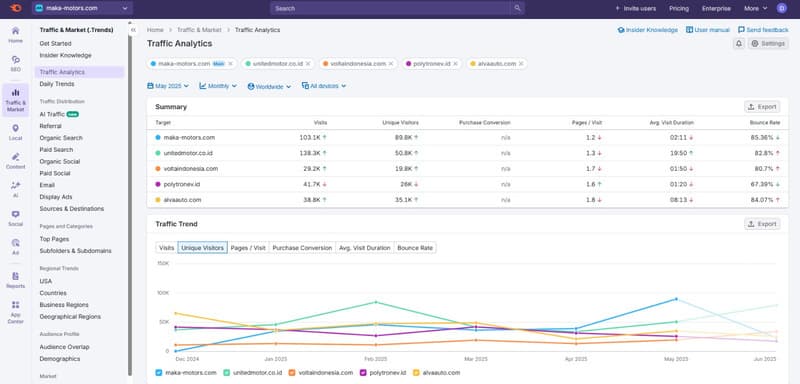Click the Semrush logo icon
800x384 pixels.
coord(15,8)
